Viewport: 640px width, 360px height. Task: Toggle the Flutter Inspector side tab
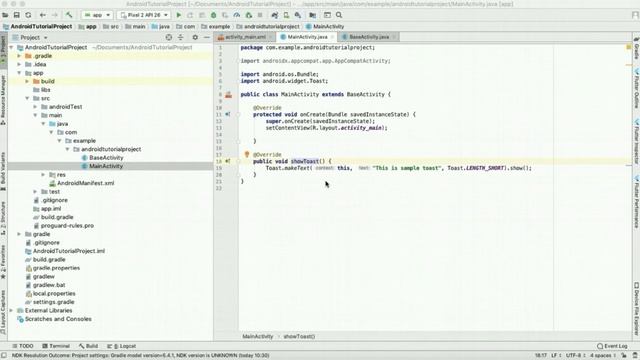tap(636, 142)
